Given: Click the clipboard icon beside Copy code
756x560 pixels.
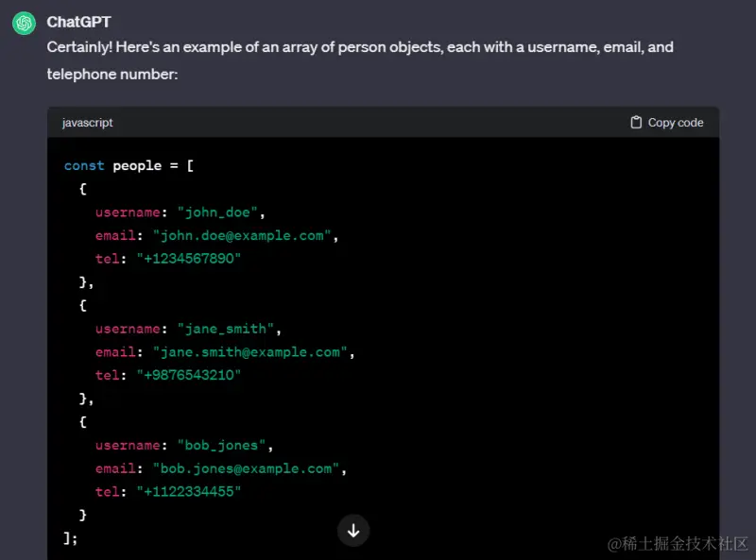Looking at the screenshot, I should (636, 123).
